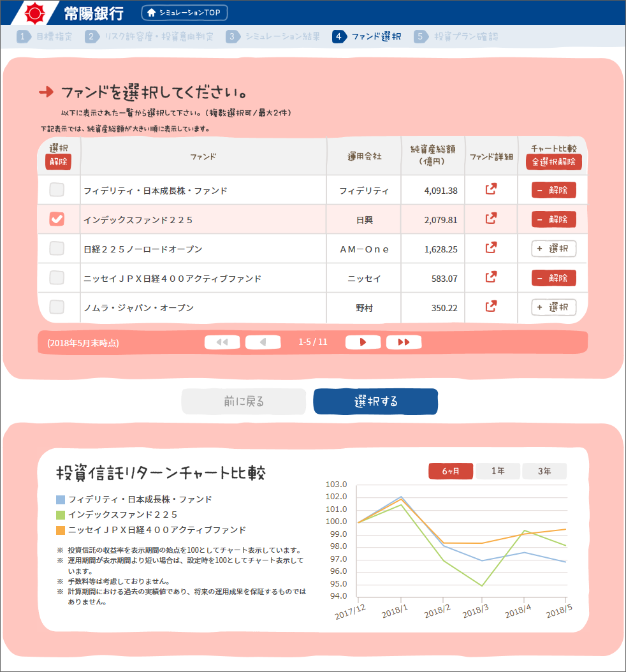
Task: Click blue legend swatch for フィデリティ fund
Action: (61, 500)
